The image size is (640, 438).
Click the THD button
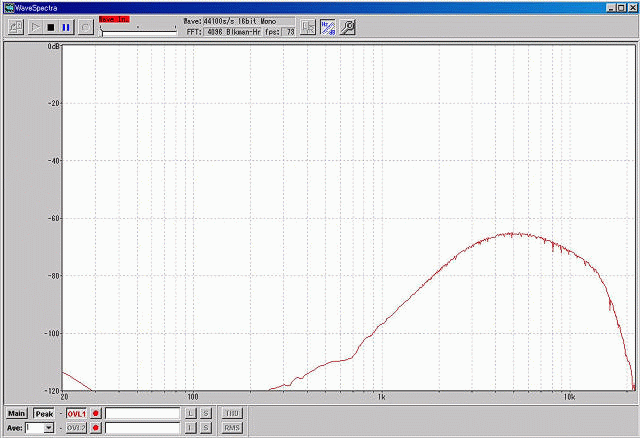(x=232, y=413)
